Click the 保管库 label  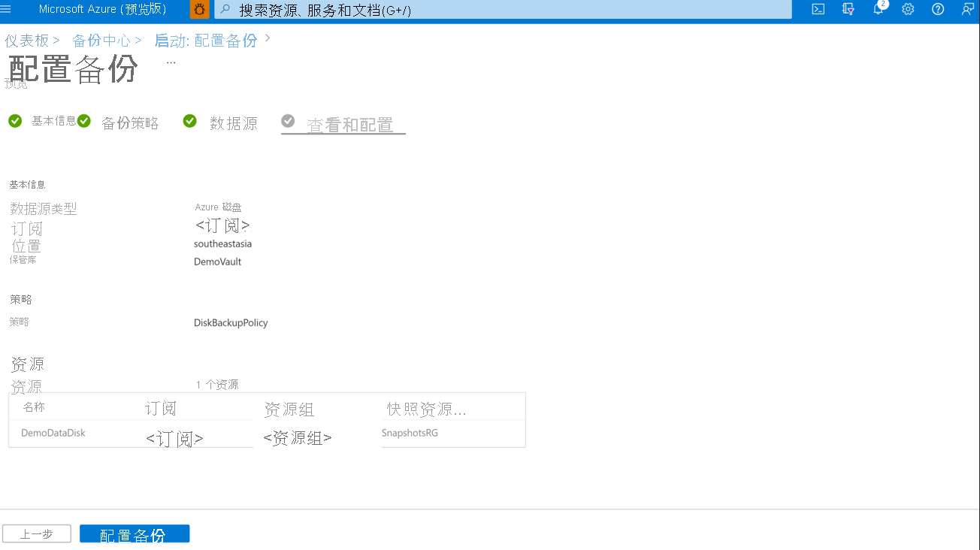coord(23,259)
